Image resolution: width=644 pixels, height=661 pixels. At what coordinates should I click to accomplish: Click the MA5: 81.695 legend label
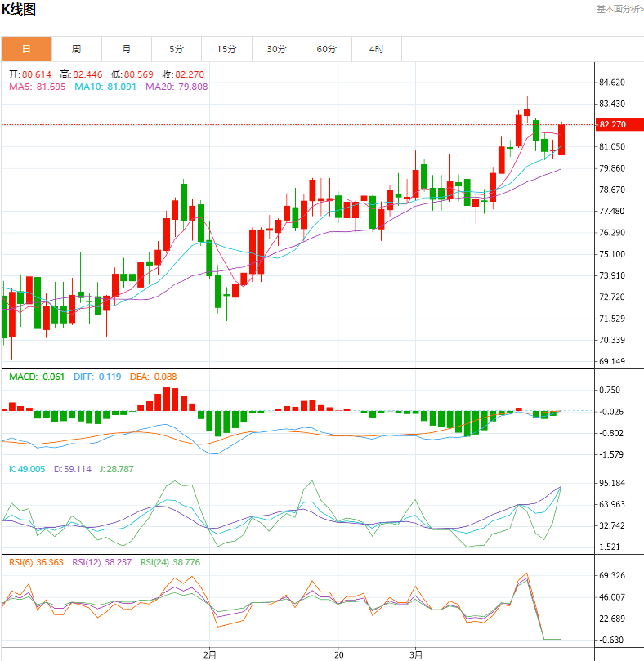38,87
